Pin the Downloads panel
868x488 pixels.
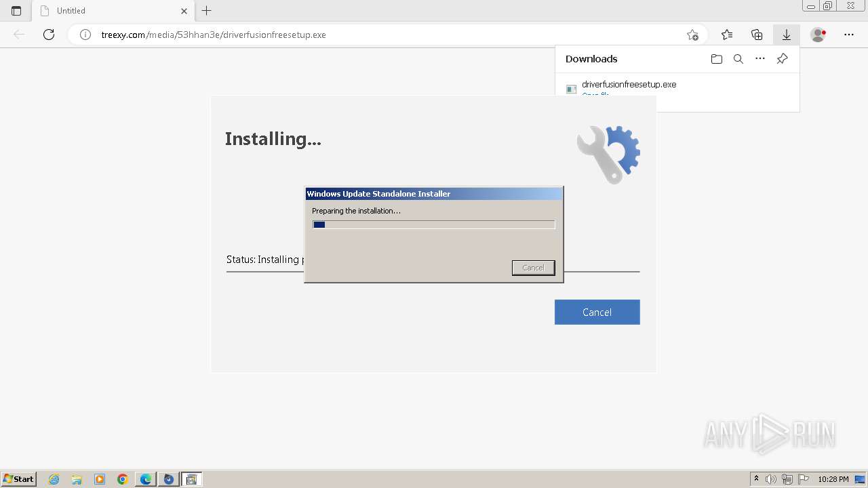782,59
